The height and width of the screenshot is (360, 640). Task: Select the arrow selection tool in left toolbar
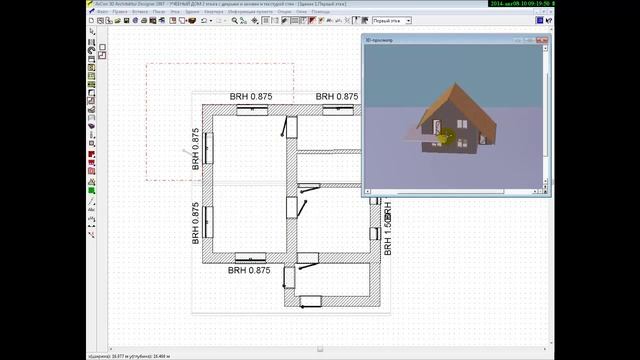[92, 32]
